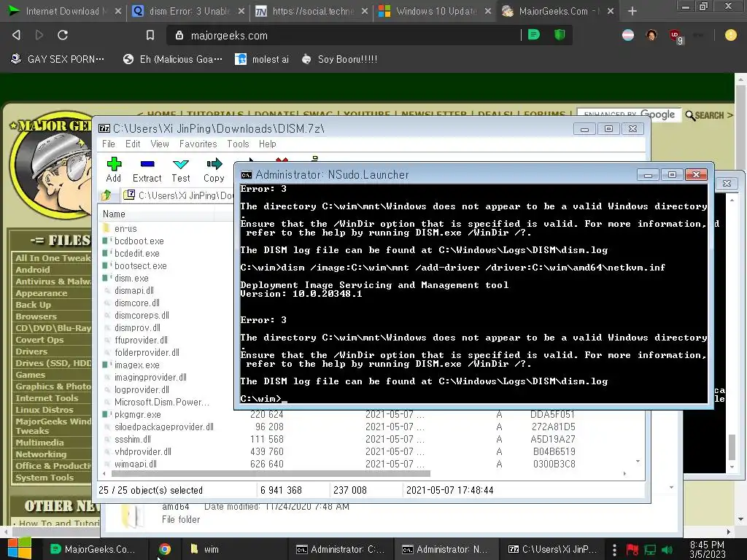The image size is (747, 560).
Task: Switch to Windows 10 Update browser tab
Action: [433, 11]
